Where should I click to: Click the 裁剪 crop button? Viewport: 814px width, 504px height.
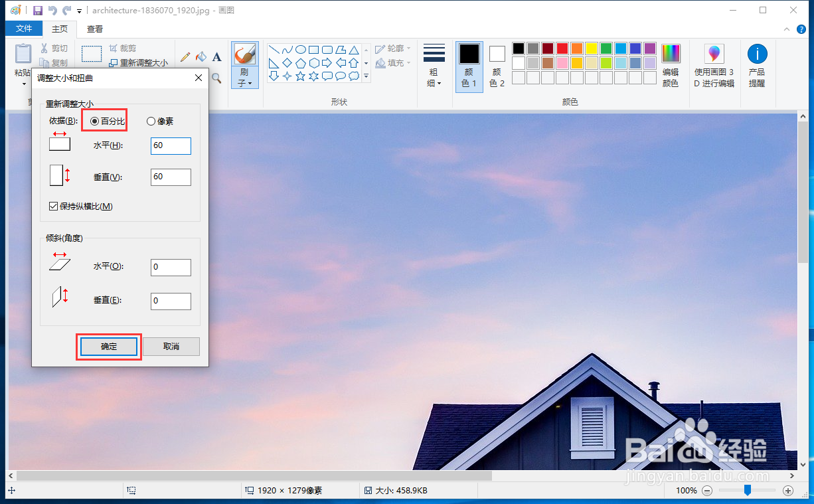pyautogui.click(x=122, y=48)
